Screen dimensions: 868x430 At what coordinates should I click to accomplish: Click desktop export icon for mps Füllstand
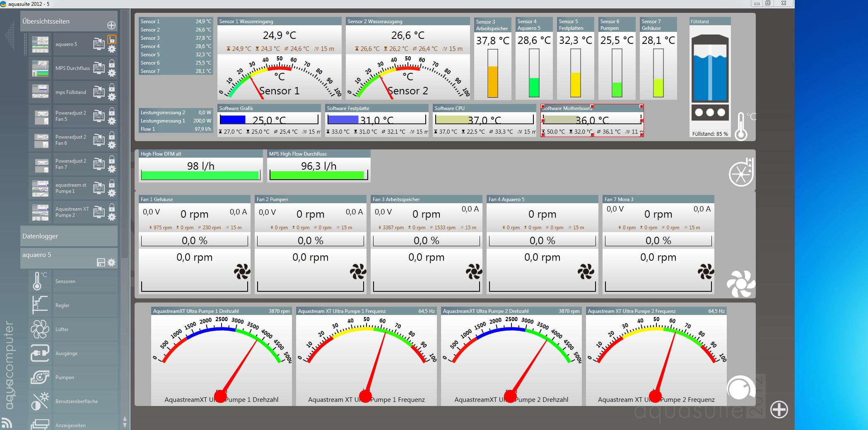pos(99,92)
